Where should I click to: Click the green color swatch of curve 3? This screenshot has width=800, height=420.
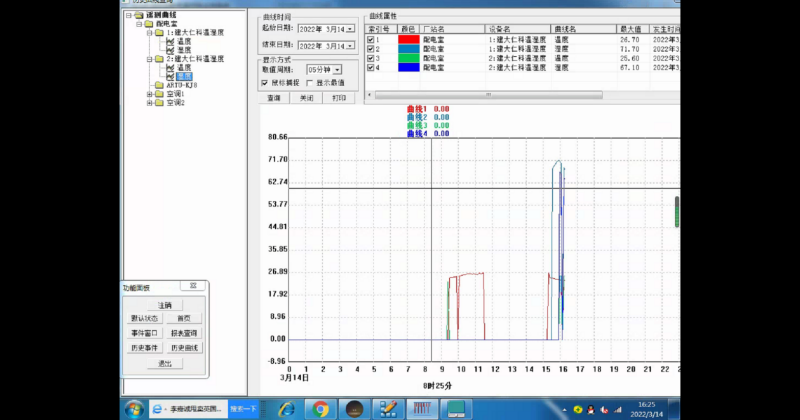(409, 58)
